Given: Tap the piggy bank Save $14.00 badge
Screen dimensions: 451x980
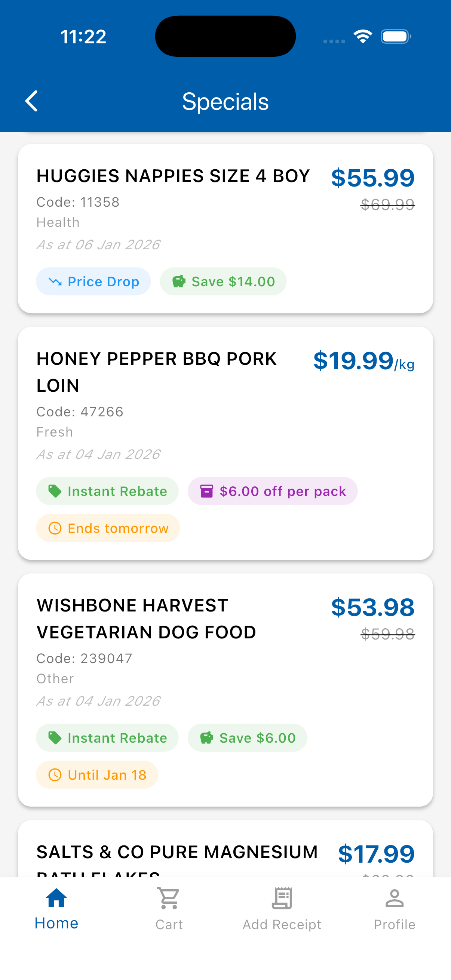Looking at the screenshot, I should point(223,281).
